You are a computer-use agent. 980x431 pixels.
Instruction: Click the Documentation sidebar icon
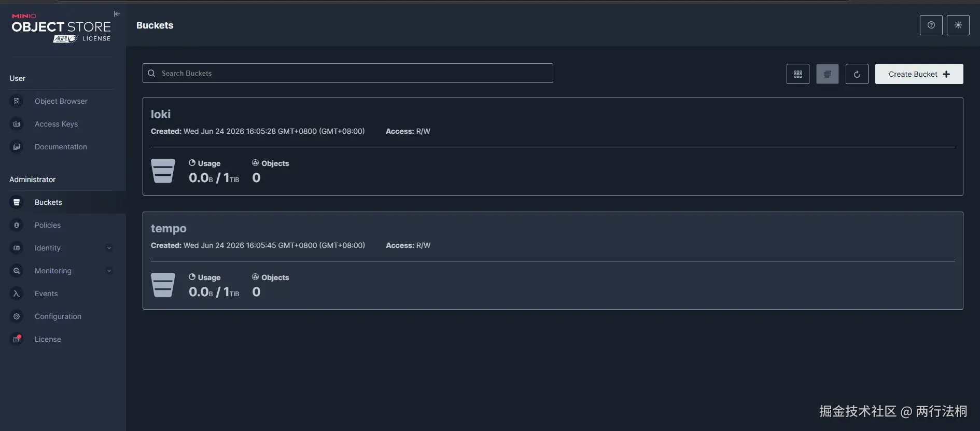coord(17,147)
